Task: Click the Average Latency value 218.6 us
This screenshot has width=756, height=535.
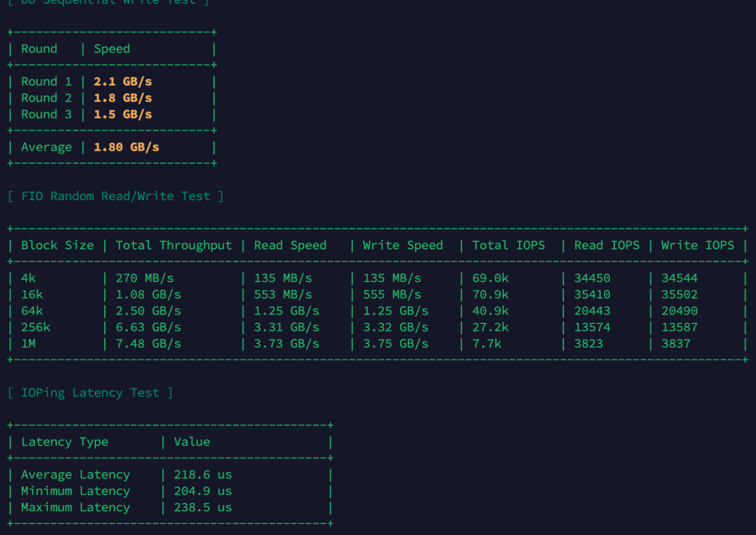Action: point(202,474)
